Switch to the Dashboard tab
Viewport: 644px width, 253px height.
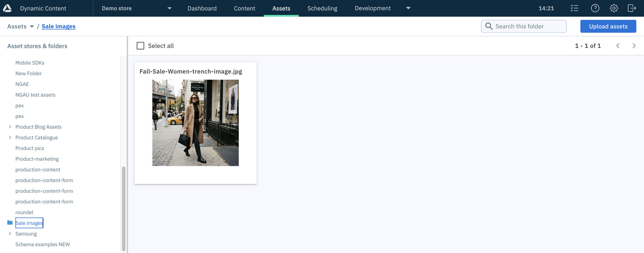(202, 8)
